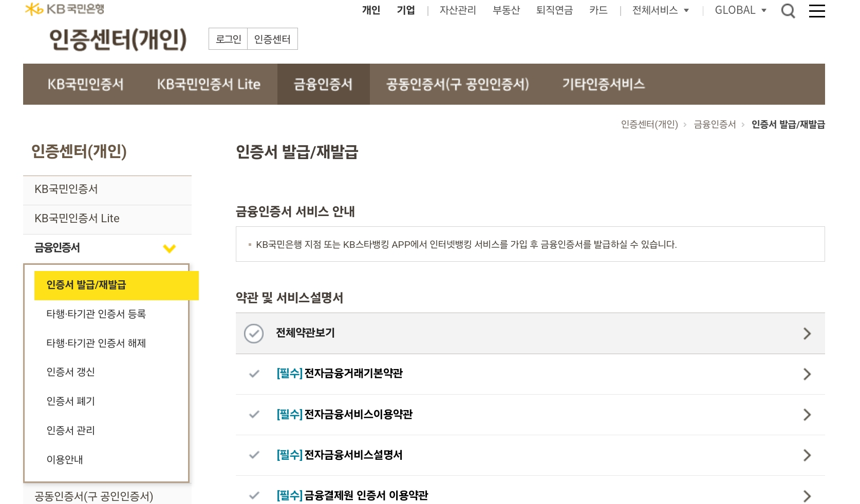Viewport: 860px width, 504px height.
Task: Open the 전체서비스 dropdown
Action: 661,10
